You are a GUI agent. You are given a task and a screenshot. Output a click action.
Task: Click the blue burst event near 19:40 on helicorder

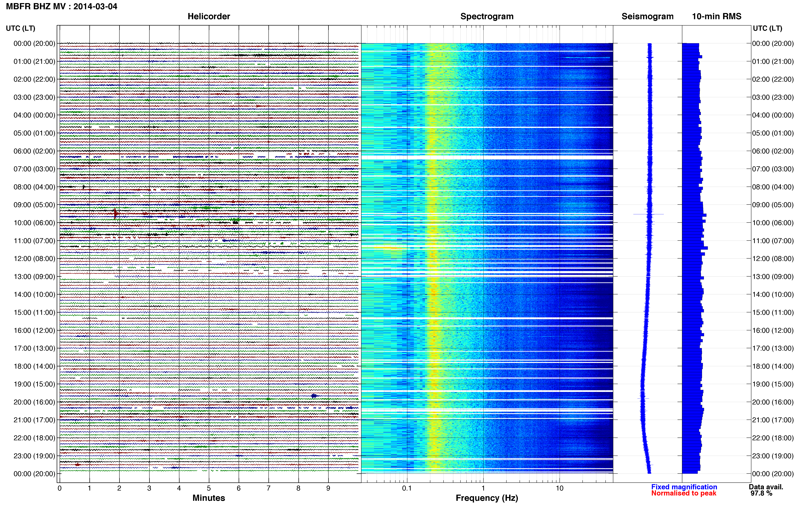click(x=314, y=396)
